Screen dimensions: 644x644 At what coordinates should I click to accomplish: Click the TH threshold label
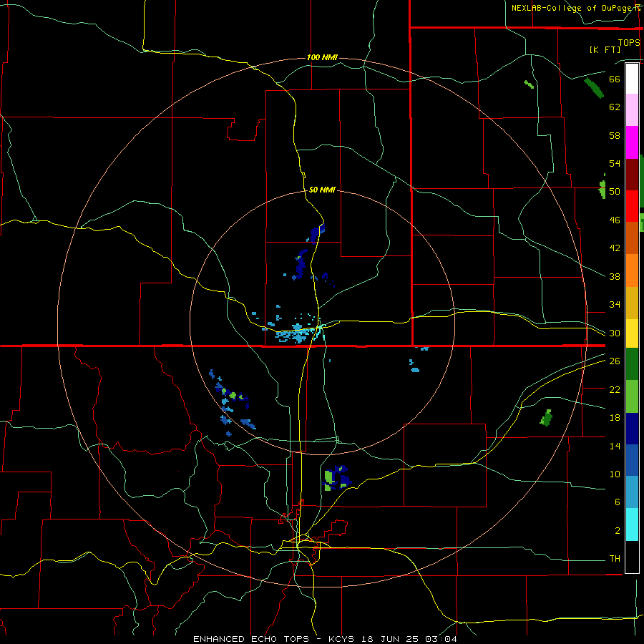[x=615, y=559]
